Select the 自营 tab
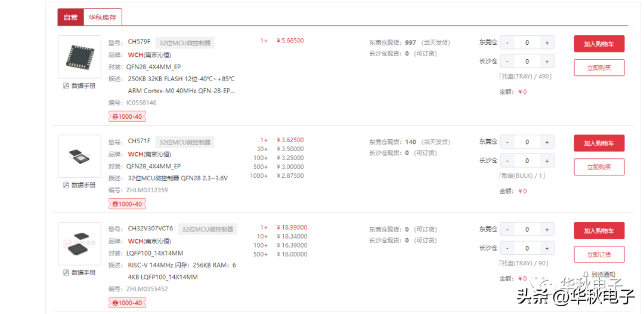644x314 pixels. (x=70, y=17)
